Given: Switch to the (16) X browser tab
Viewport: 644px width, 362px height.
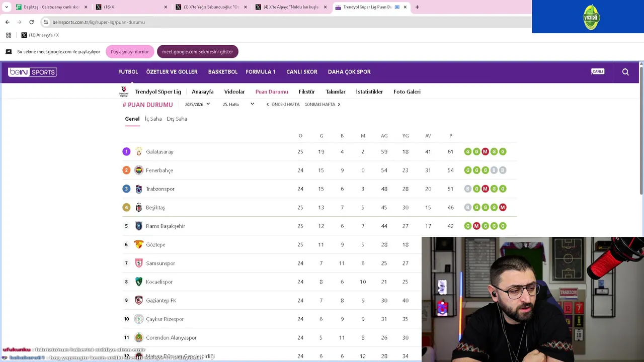Looking at the screenshot, I should pyautogui.click(x=131, y=7).
